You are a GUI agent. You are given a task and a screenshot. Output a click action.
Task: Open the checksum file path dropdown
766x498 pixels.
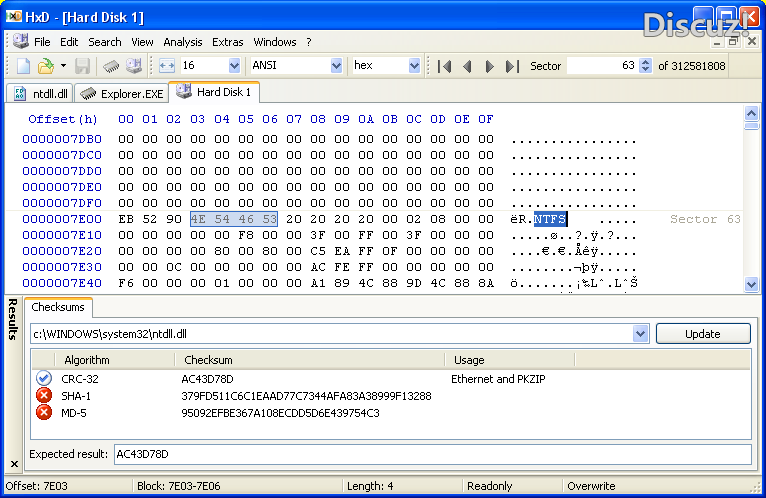640,334
